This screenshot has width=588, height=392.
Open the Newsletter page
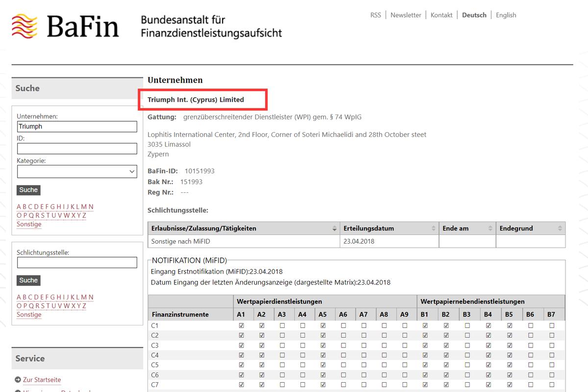point(406,15)
